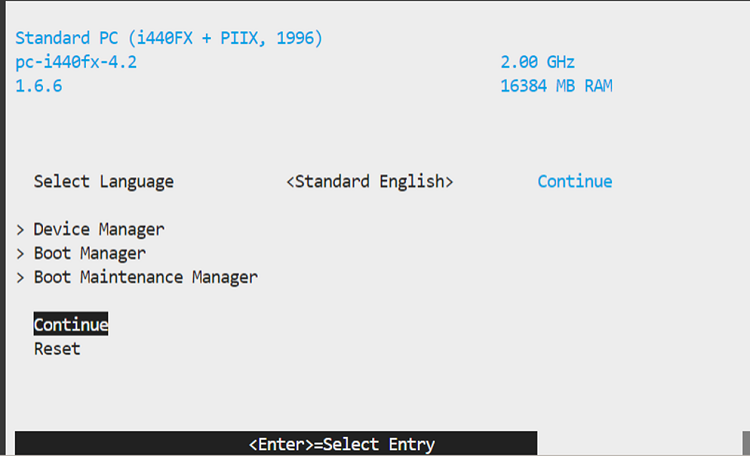Select the Reset entry
Viewport: 750px width, 456px height.
pos(57,349)
